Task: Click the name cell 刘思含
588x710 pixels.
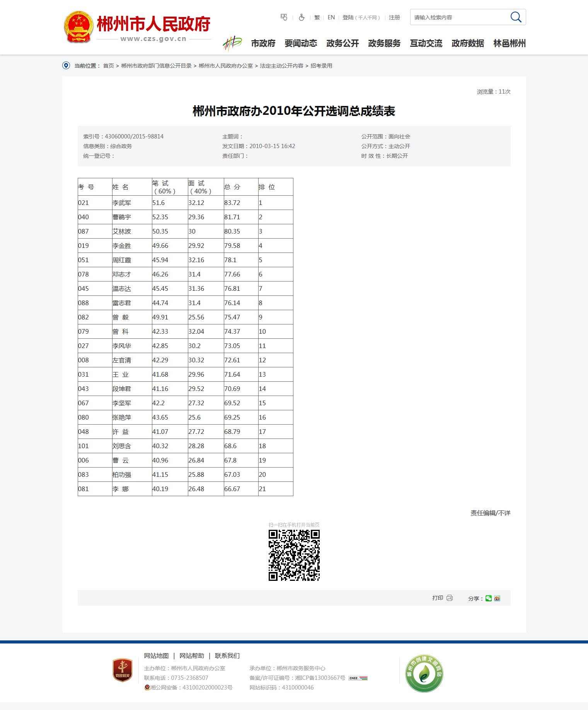Action: point(122,446)
